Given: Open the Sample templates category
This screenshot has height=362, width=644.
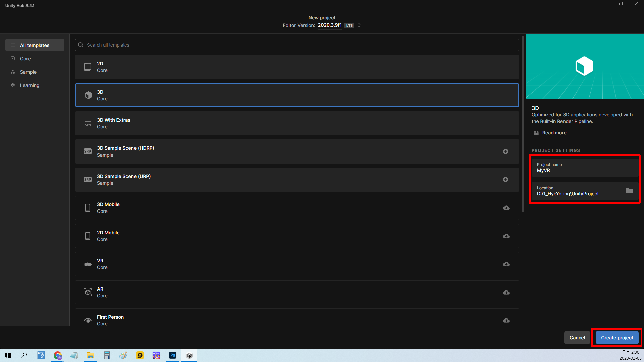Looking at the screenshot, I should [x=28, y=72].
